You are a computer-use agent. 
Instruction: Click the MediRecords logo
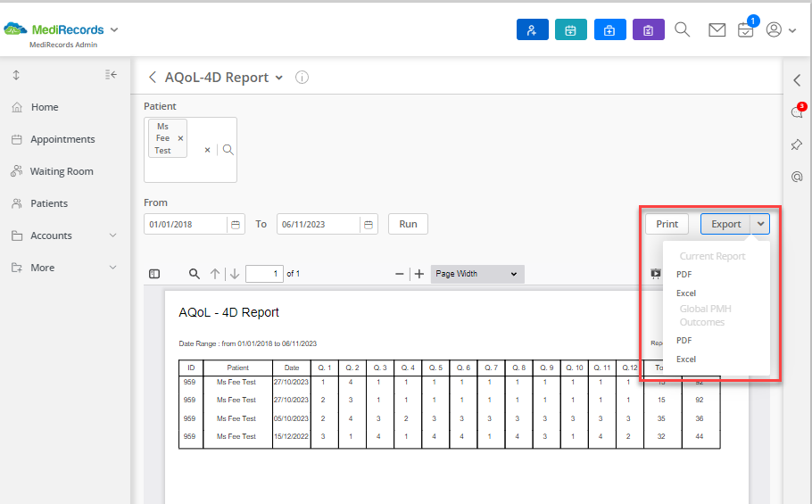point(54,29)
